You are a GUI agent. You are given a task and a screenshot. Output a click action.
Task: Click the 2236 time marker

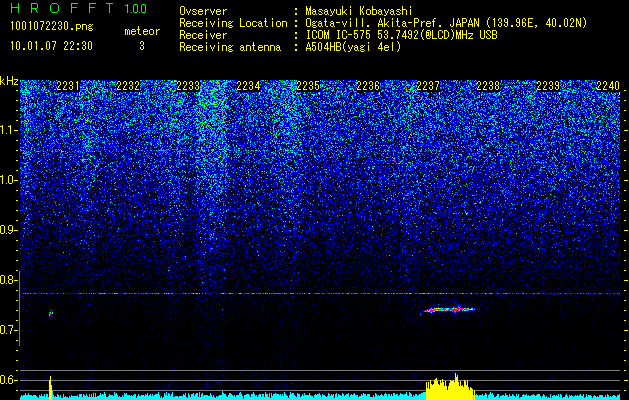pos(368,86)
